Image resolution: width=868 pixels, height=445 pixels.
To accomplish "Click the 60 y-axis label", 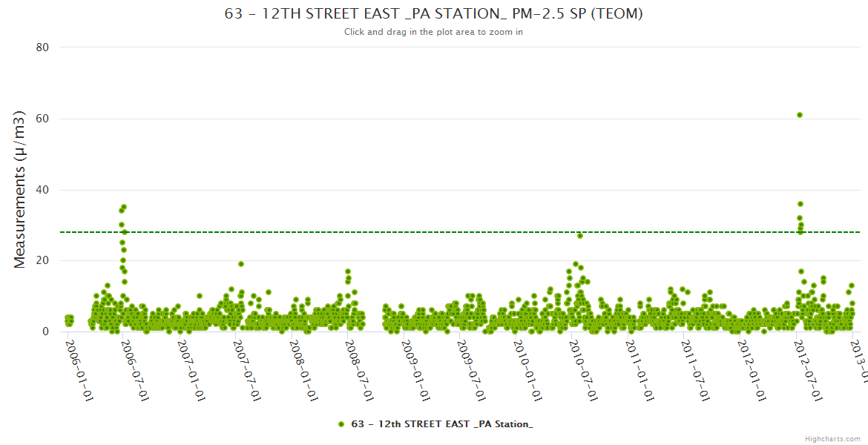I will 42,119.
